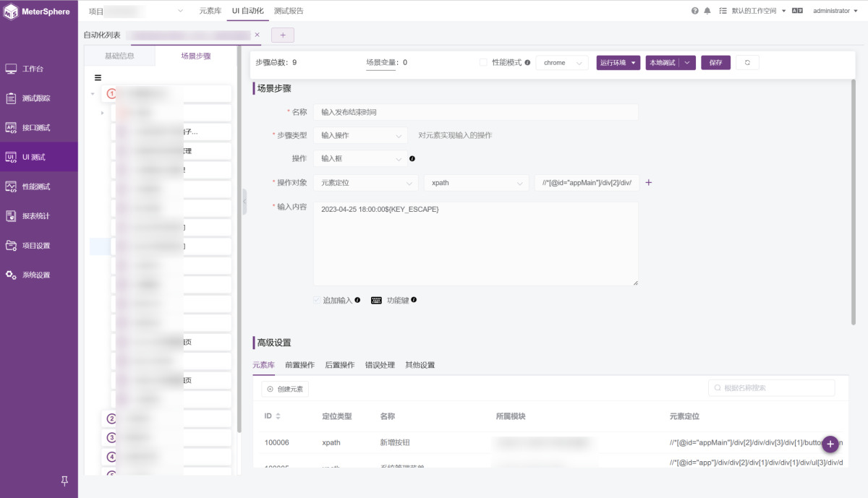The width and height of the screenshot is (868, 498).
Task: Open 测试跟踪 in the sidebar
Action: coord(39,98)
